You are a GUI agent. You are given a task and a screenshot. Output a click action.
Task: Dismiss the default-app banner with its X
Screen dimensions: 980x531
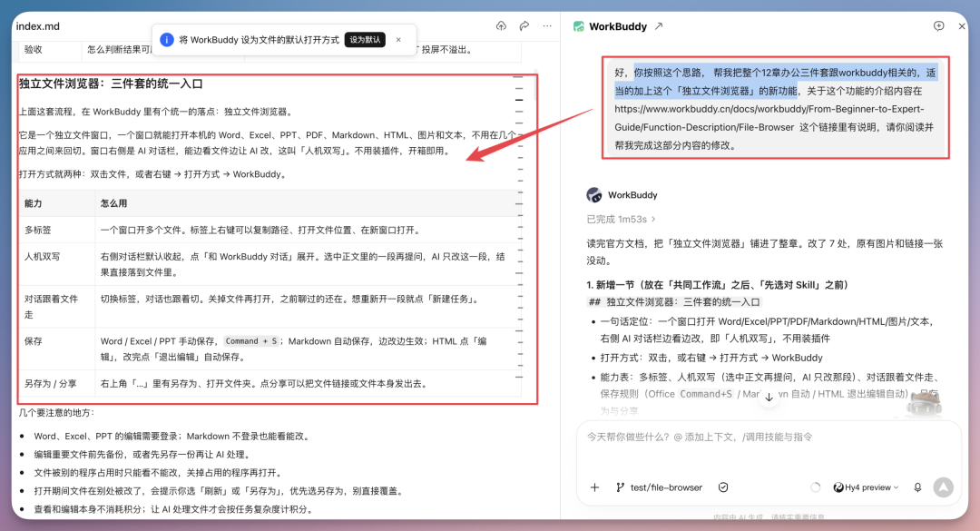398,40
